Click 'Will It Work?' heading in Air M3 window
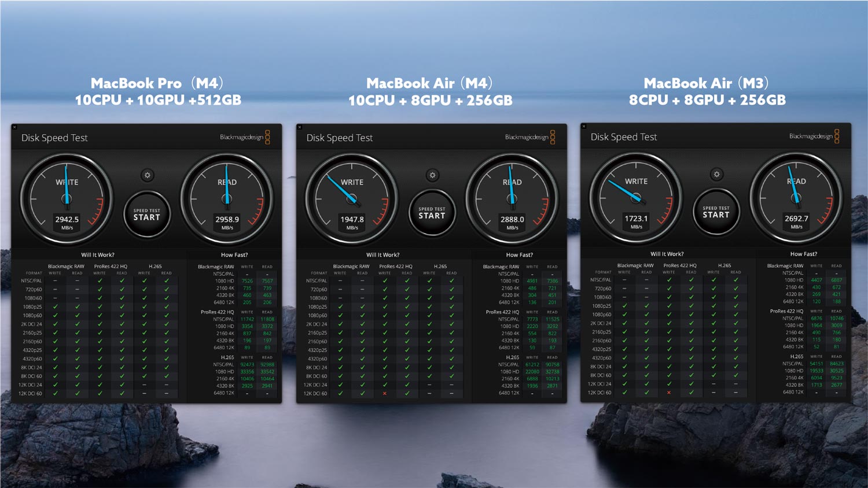This screenshot has width=868, height=488. pyautogui.click(x=667, y=254)
